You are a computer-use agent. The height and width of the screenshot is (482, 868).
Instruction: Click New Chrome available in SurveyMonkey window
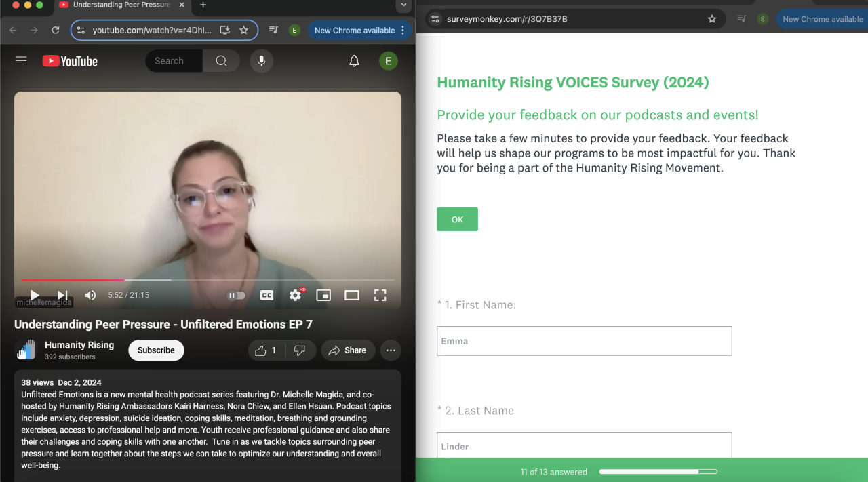point(823,19)
